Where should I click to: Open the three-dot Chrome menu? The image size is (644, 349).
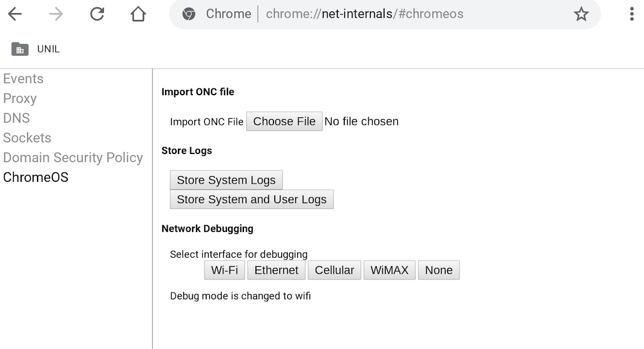pos(631,14)
